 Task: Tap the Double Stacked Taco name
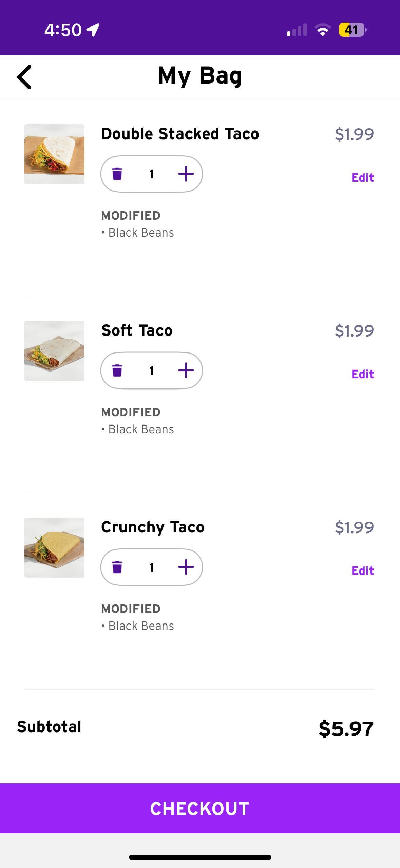click(180, 134)
